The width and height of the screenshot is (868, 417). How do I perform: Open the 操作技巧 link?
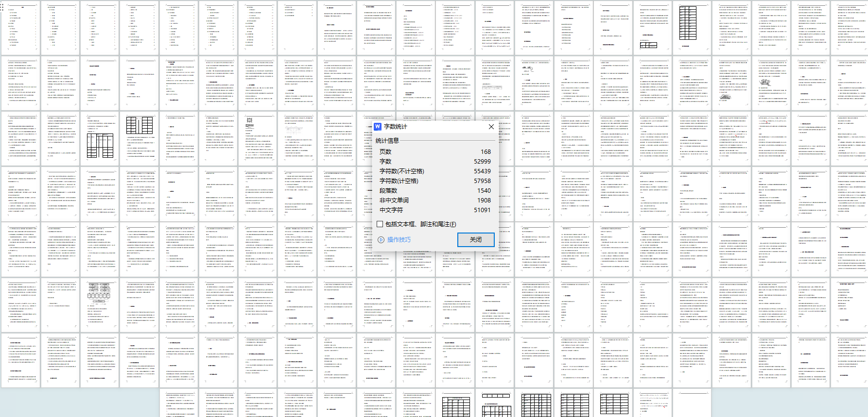tap(399, 240)
